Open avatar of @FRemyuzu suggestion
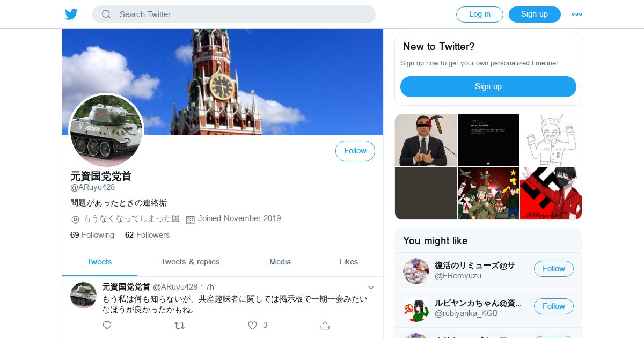This screenshot has width=644, height=338. click(416, 271)
